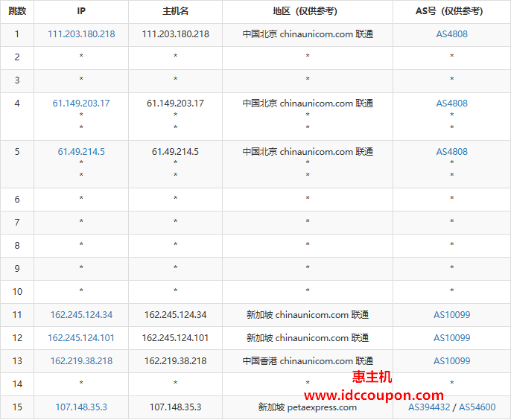The width and height of the screenshot is (511, 420).
Task: Select the blue IP link 162.245.124.101 in hop 12
Action: (81, 338)
